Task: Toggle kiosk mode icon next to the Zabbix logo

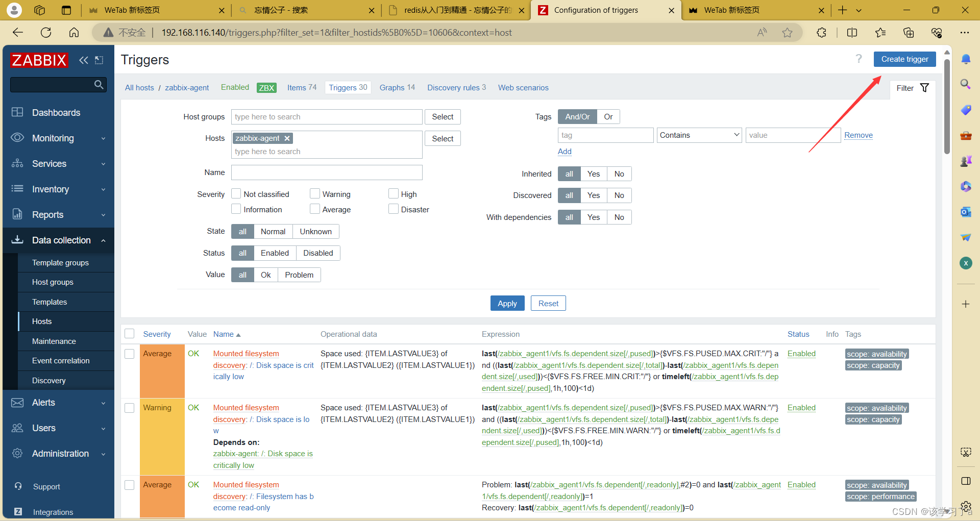Action: pos(99,60)
